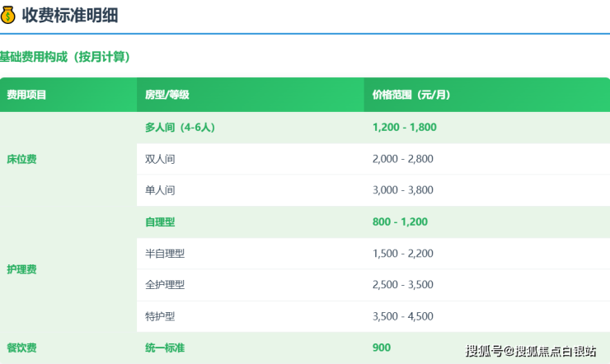The height and width of the screenshot is (364, 610).
Task: Click the 多人间（4-6人）row label
Action: click(x=180, y=128)
